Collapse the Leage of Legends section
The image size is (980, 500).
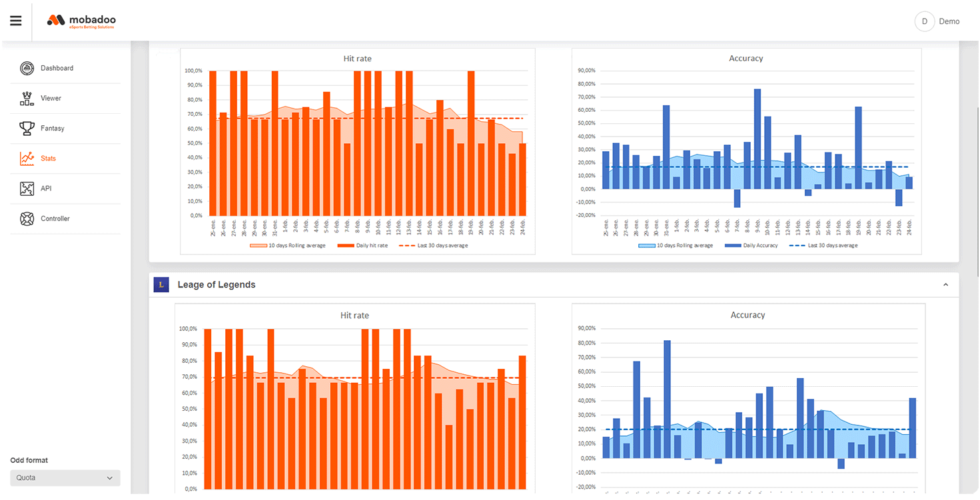(x=946, y=285)
